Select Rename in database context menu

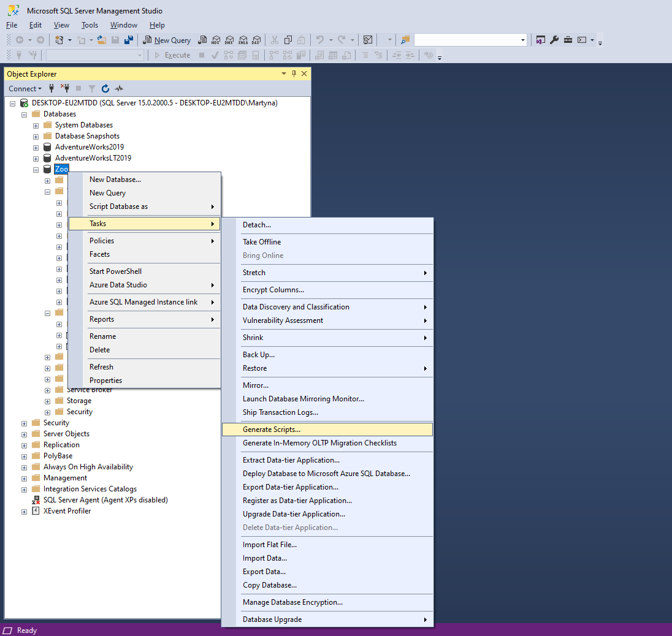pyautogui.click(x=145, y=336)
